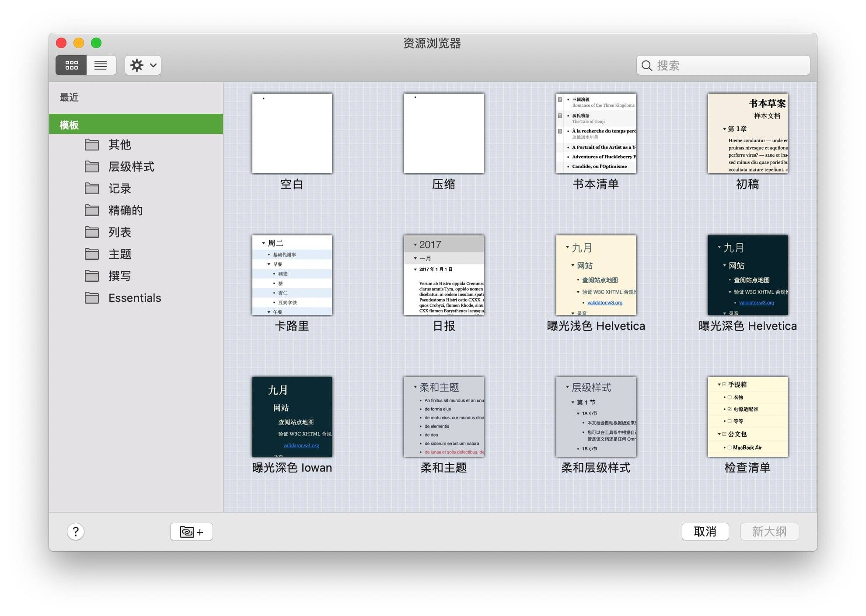The image size is (866, 616).
Task: Click the 柔和主题 template label
Action: 443,468
